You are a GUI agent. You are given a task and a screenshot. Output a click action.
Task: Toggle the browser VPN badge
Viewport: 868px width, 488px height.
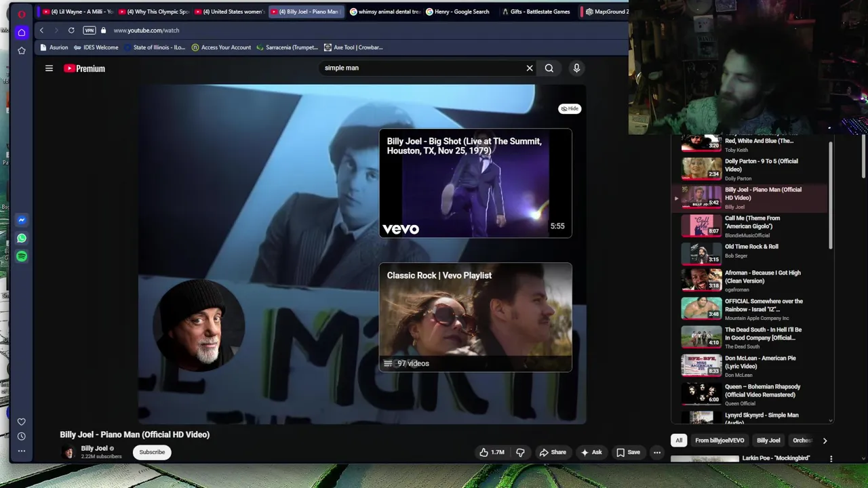(x=89, y=30)
